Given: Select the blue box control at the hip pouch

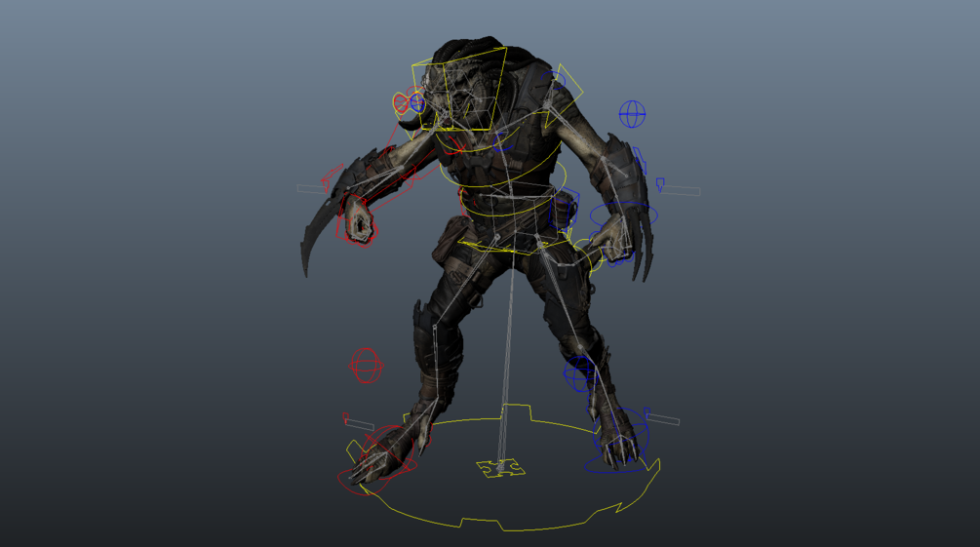Looking at the screenshot, I should (563, 210).
